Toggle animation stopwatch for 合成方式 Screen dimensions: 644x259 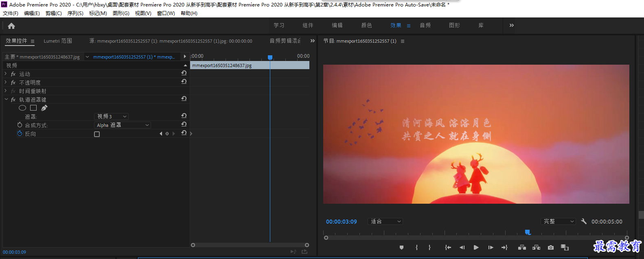pos(20,125)
